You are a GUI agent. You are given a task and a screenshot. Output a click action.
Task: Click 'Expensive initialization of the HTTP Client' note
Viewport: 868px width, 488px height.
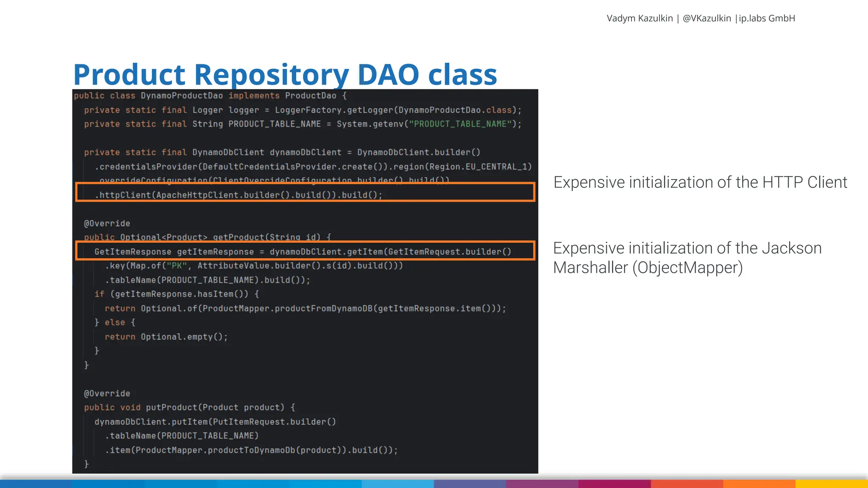click(x=700, y=183)
